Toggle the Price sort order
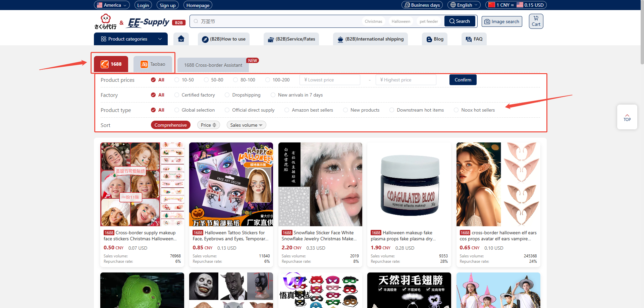The width and height of the screenshot is (644, 308). pos(208,125)
